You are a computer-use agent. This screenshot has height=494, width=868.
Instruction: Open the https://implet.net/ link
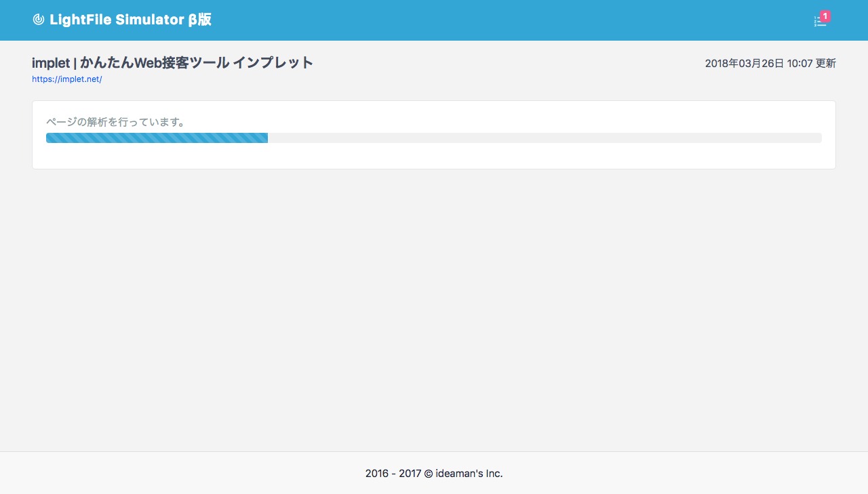(x=66, y=79)
